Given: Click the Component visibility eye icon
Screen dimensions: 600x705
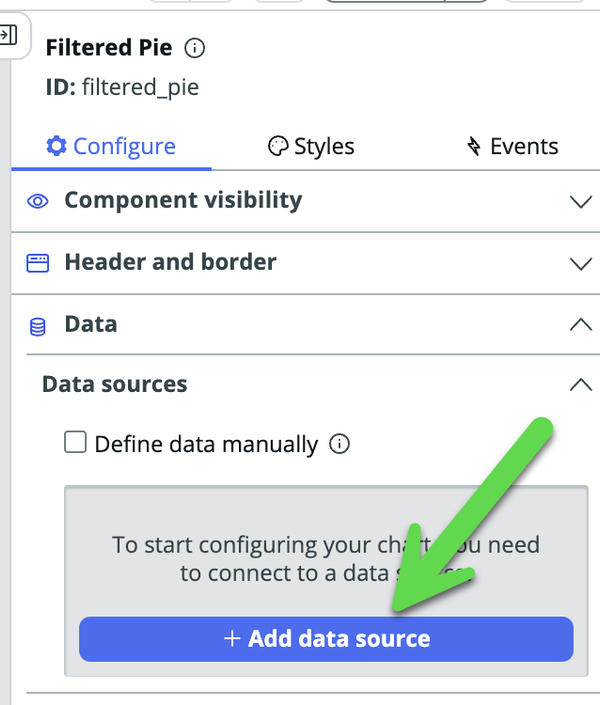Looking at the screenshot, I should pyautogui.click(x=38, y=201).
